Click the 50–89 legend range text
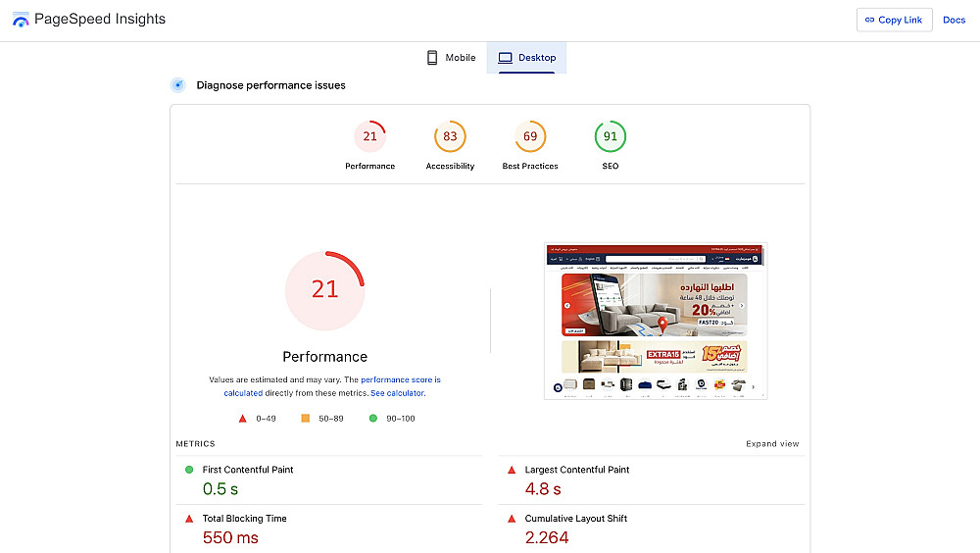The image size is (980, 553). point(331,419)
